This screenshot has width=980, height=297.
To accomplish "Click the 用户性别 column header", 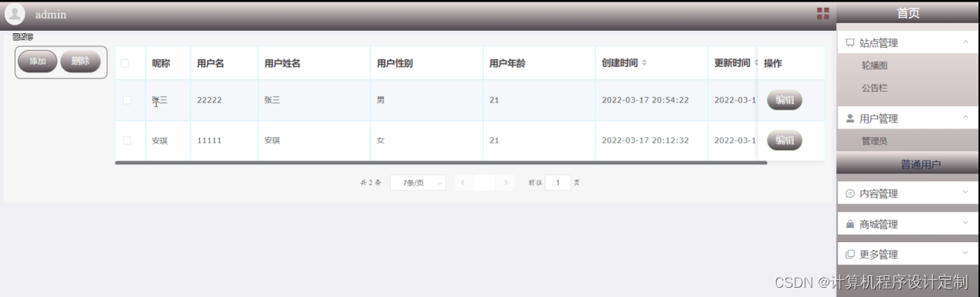I will (395, 63).
